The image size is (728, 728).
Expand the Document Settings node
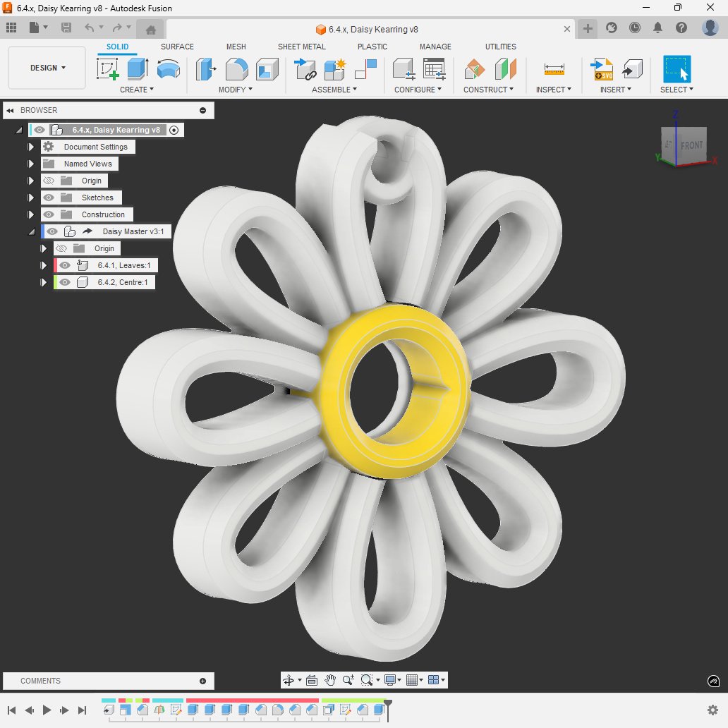click(30, 147)
